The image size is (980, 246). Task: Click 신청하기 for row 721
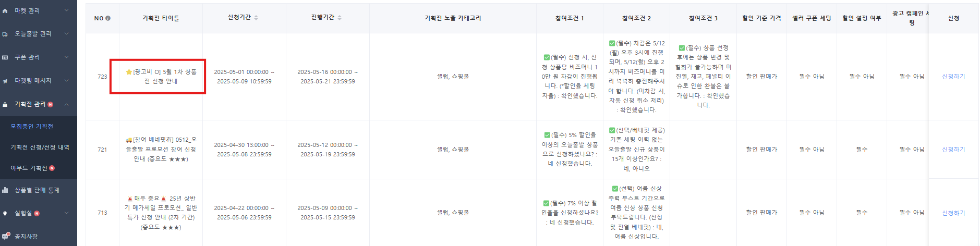tap(953, 150)
